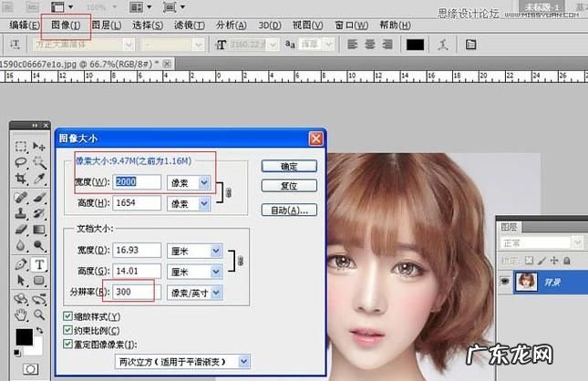This screenshot has width=588, height=381.
Task: Toggle Quick Mask mode
Action: [30, 369]
